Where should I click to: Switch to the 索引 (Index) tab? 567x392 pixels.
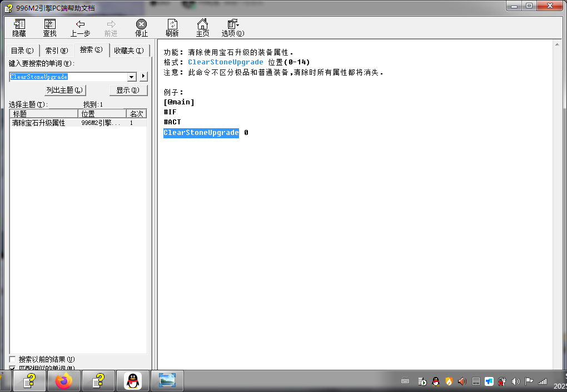57,51
